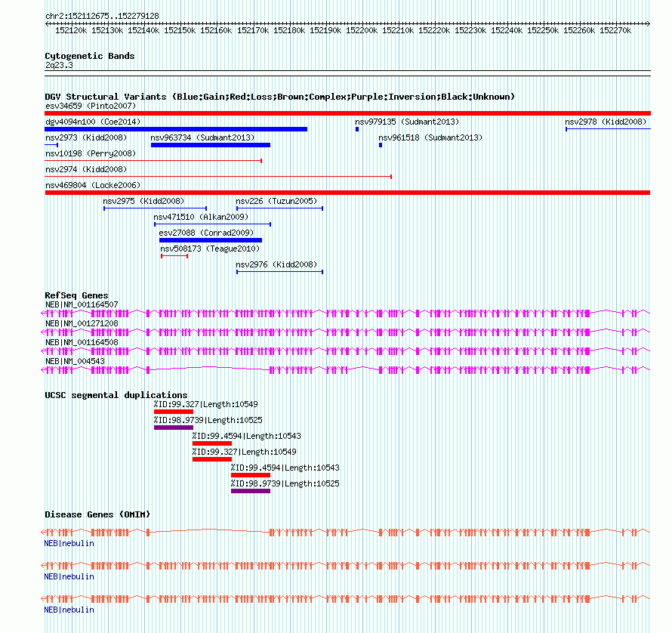Click the Cytogenetic Bands track title
Screen dimensions: 672x633
90,56
